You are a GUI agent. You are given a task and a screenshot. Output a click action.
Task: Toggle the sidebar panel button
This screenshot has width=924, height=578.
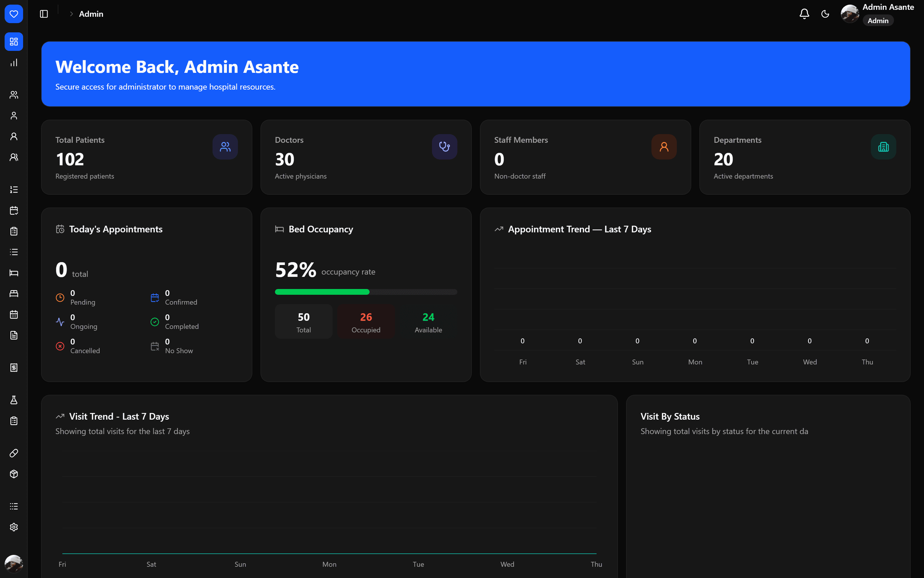[44, 14]
